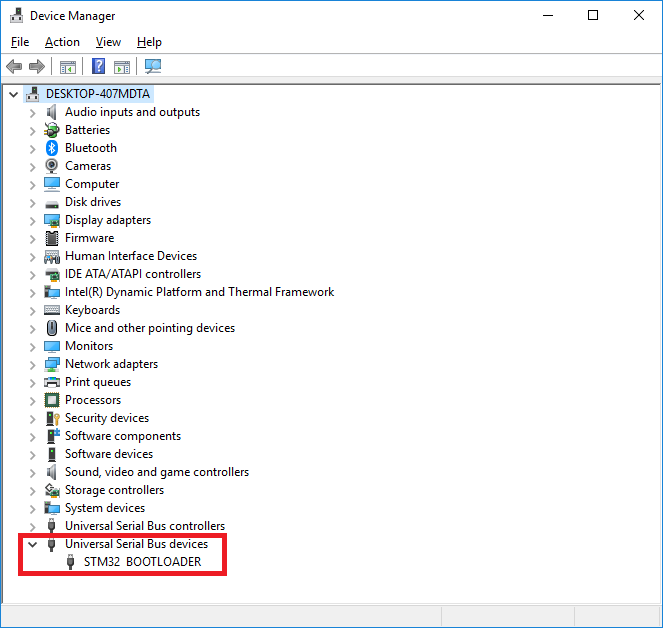The image size is (663, 628).
Task: Select the Security devices label
Action: click(107, 418)
